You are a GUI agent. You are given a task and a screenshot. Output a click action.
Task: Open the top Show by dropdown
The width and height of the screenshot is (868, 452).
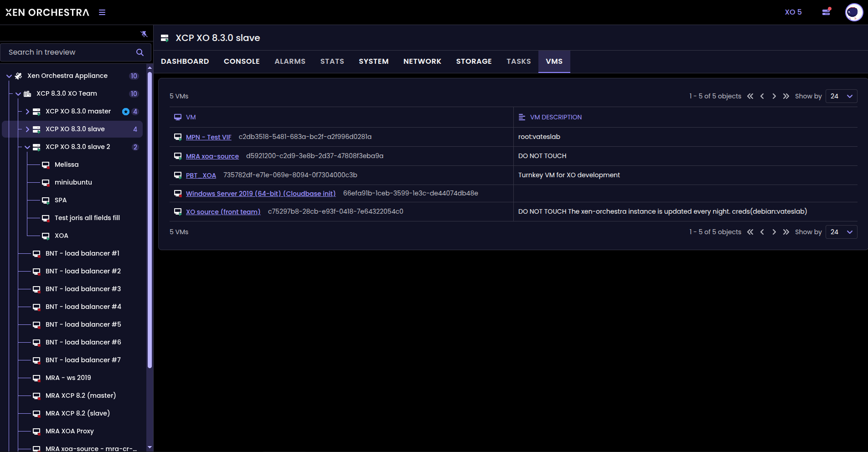(x=841, y=96)
